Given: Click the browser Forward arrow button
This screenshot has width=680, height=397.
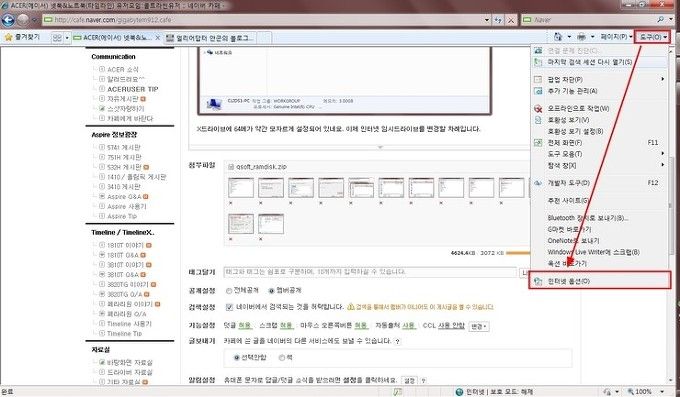Looking at the screenshot, I should (x=23, y=20).
